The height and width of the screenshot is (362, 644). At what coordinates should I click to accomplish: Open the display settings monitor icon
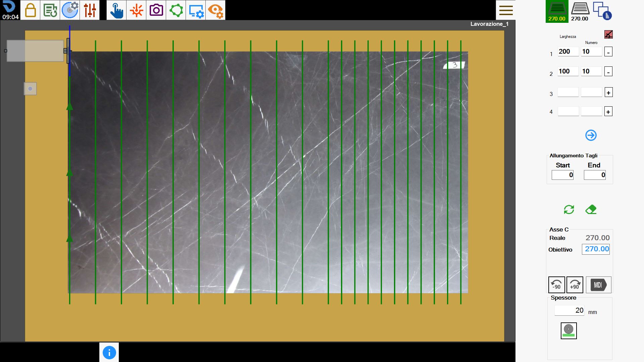point(196,10)
